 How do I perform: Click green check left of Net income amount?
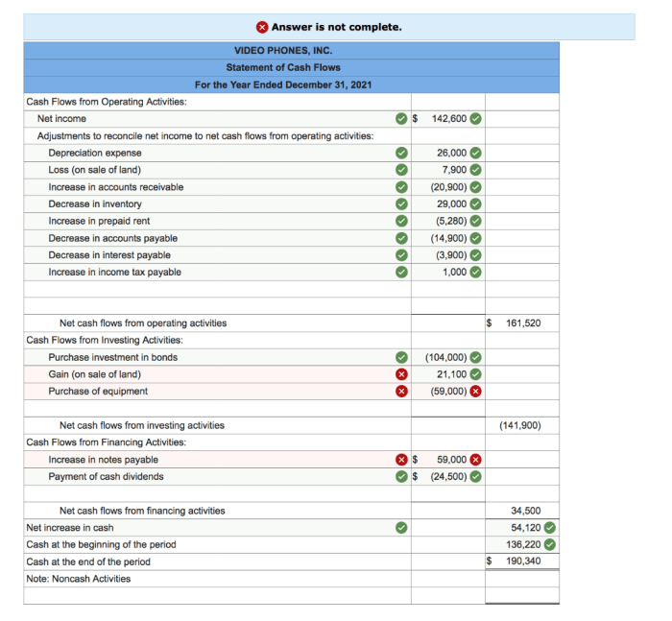point(401,119)
